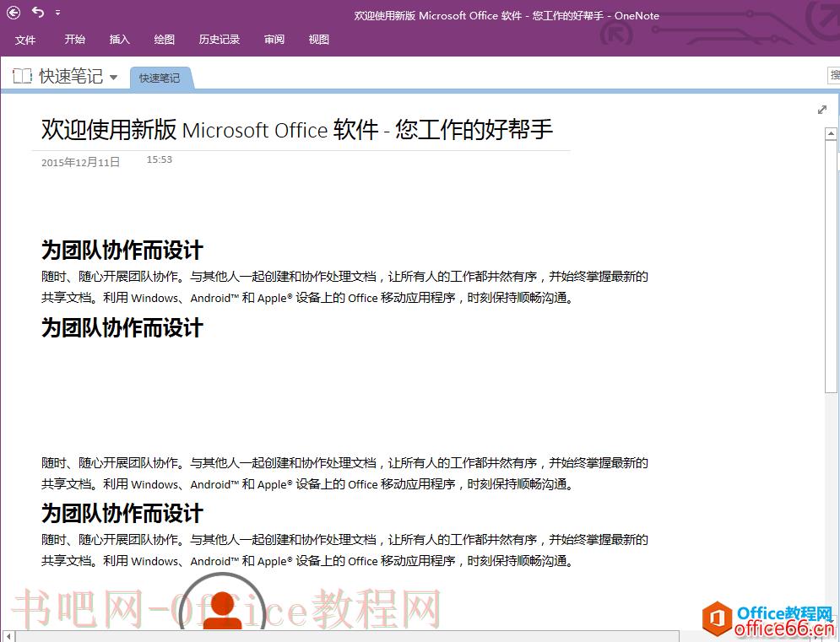Click the first paragraph starting 随时、随心开展团队协作
840x642 pixels.
(x=344, y=287)
